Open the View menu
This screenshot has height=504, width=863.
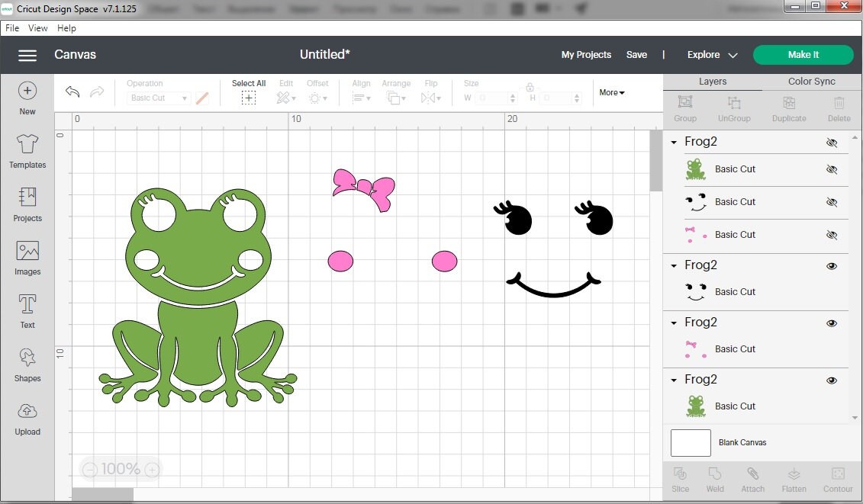click(38, 28)
